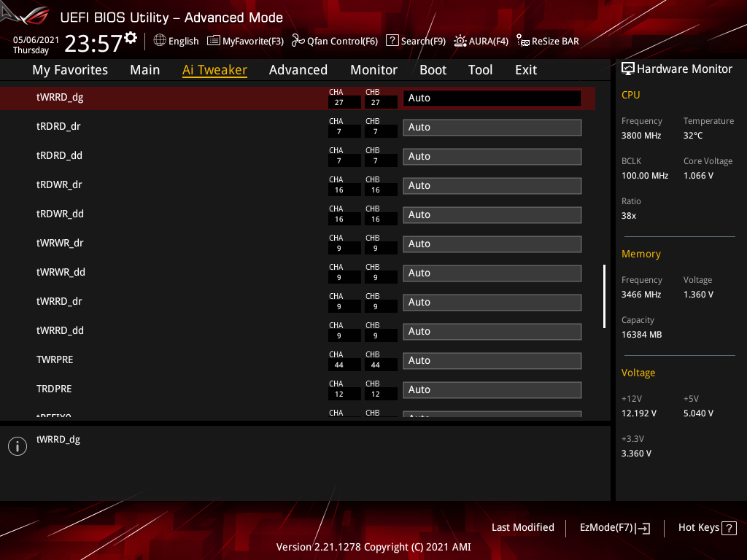Viewport: 747px width, 560px height.
Task: Go to the Advanced tab
Action: coord(298,70)
